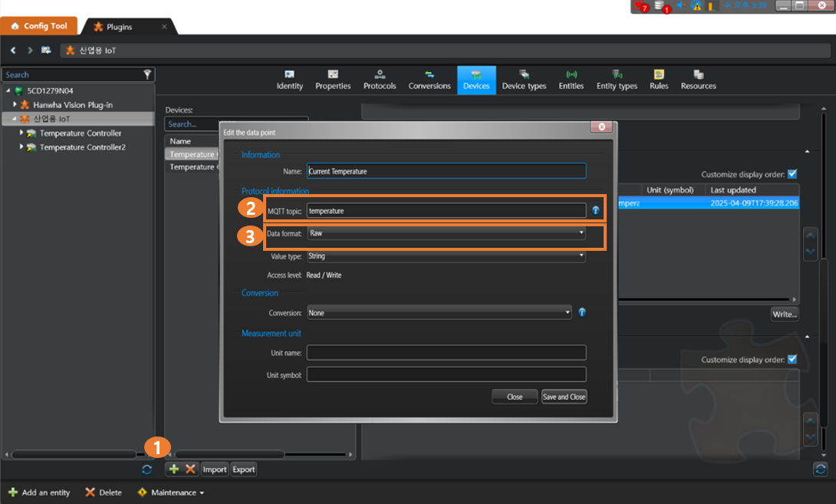
Task: Click the red X delete device icon
Action: (190, 469)
